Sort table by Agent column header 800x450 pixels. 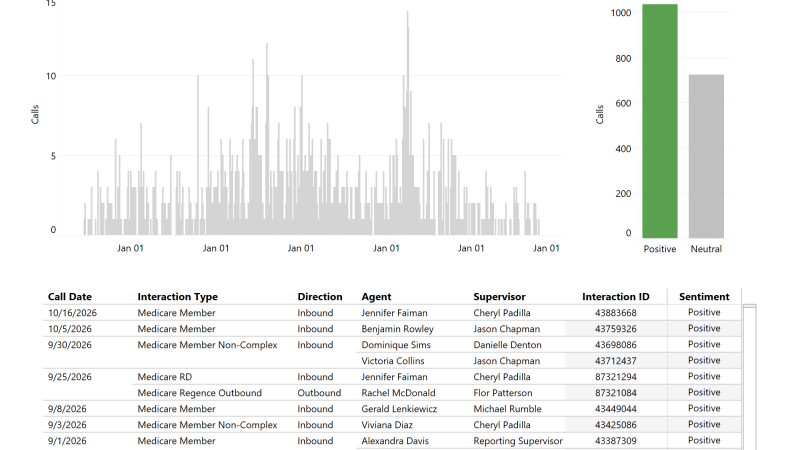point(377,296)
